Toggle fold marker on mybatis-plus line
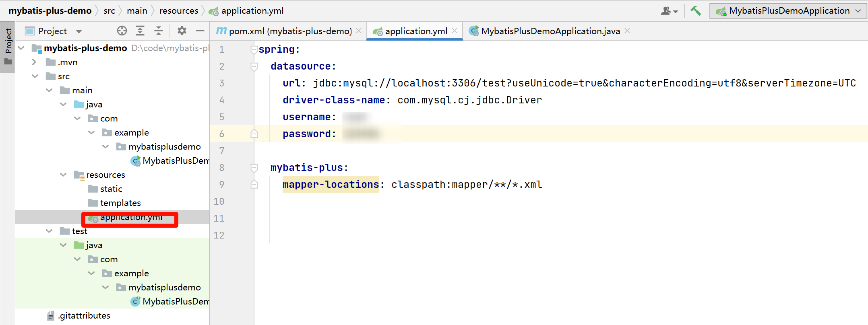The height and width of the screenshot is (325, 868). (x=254, y=168)
